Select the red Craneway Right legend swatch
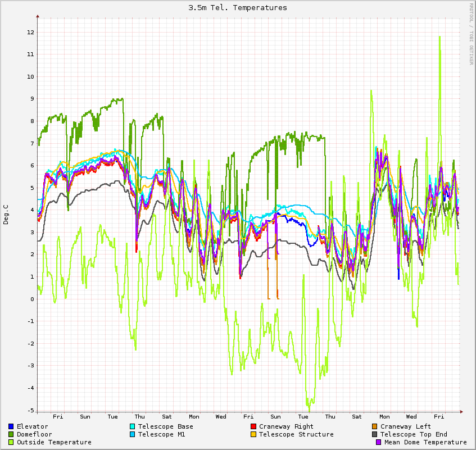This screenshot has width=476, height=450. click(253, 426)
